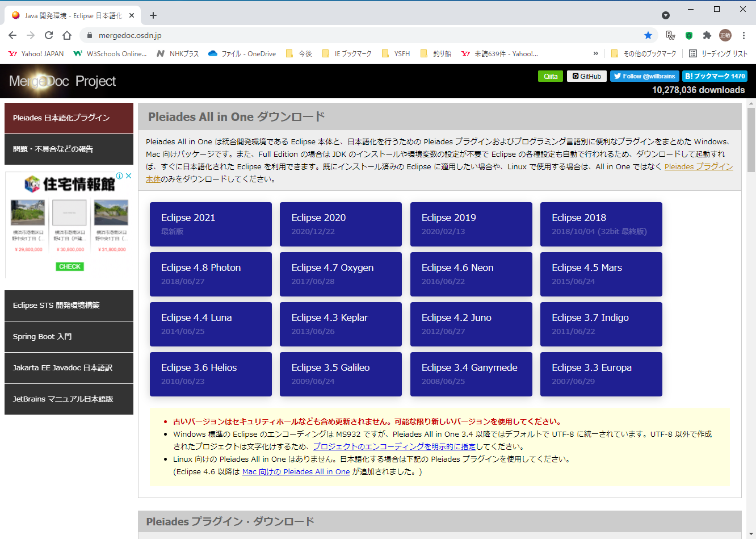Image resolution: width=756 pixels, height=539 pixels.
Task: Click the GitHub button
Action: point(587,76)
